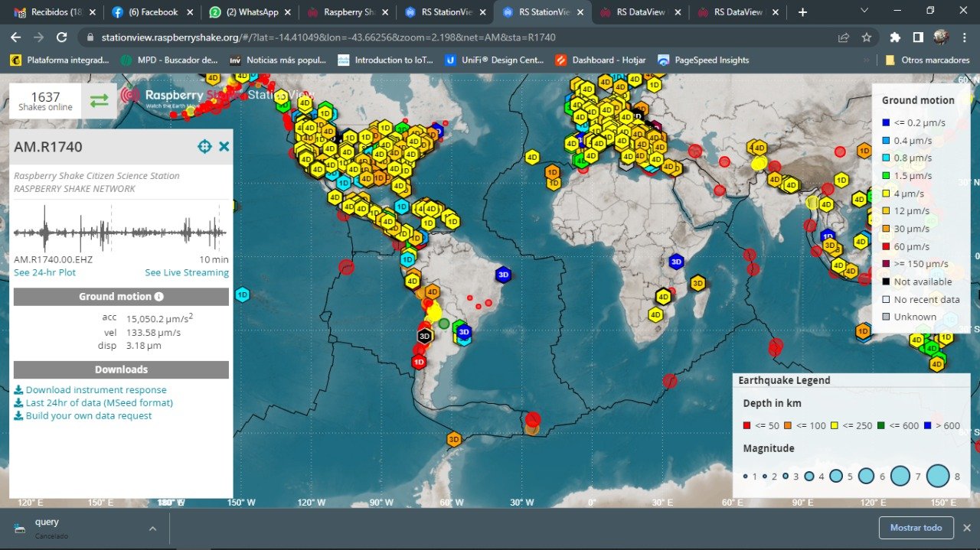The height and width of the screenshot is (550, 980).
Task: Select the orange 3D station in east Africa
Action: coord(697,283)
